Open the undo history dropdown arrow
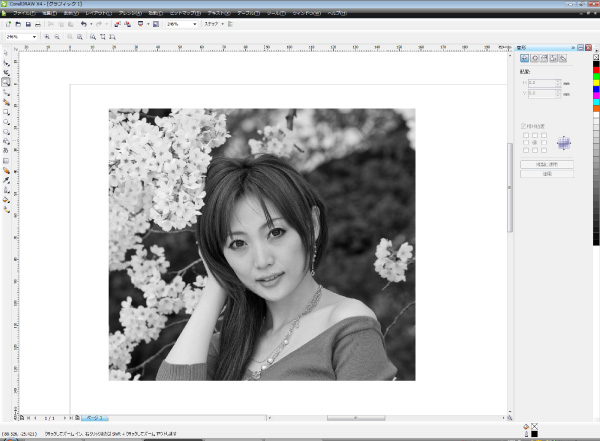 point(91,24)
